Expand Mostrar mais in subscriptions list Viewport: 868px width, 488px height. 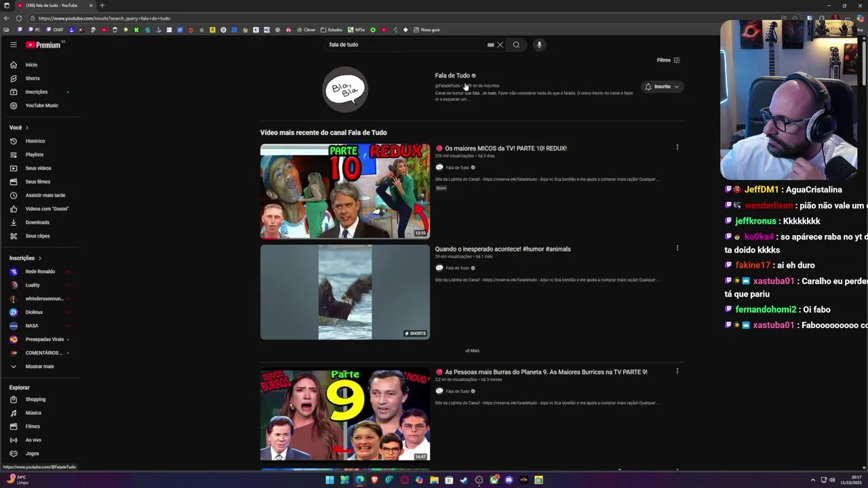point(39,367)
